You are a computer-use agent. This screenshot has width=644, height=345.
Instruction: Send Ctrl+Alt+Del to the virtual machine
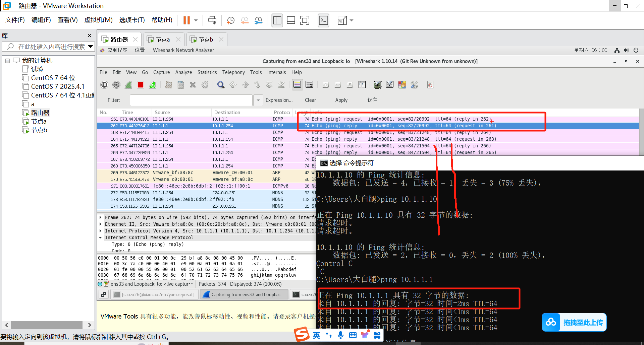pyautogui.click(x=212, y=20)
